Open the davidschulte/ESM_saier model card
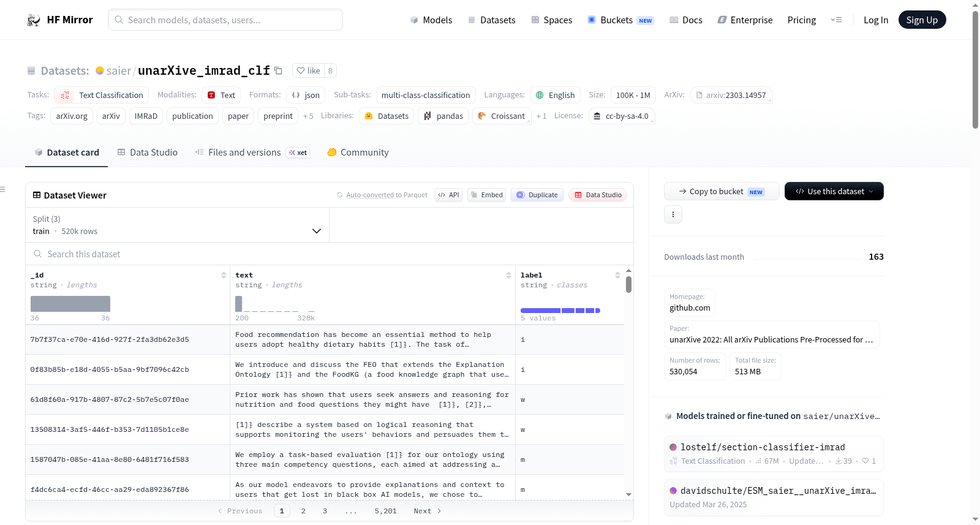This screenshot has width=980, height=525. [774, 497]
